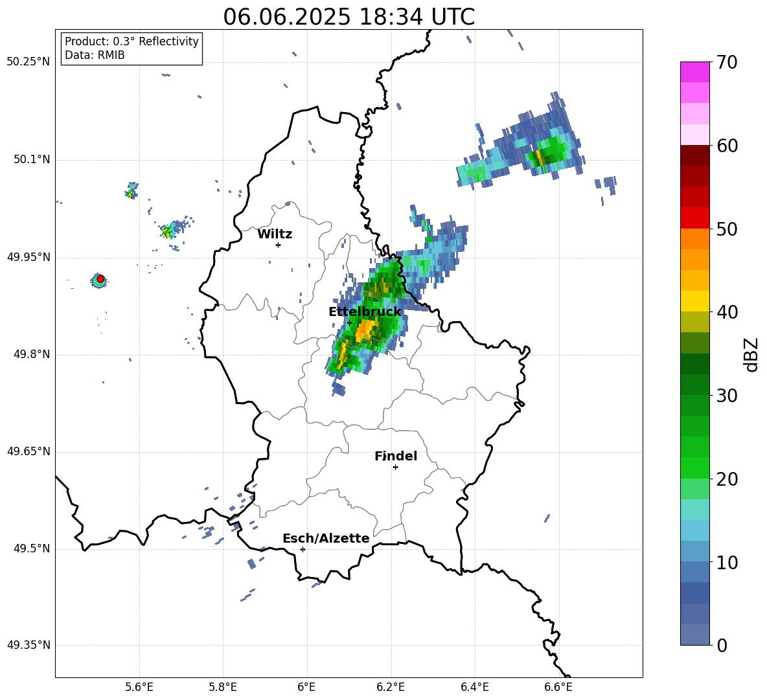Click the 49.5°N latitude label
Image resolution: width=767 pixels, height=700 pixels.
tap(32, 548)
